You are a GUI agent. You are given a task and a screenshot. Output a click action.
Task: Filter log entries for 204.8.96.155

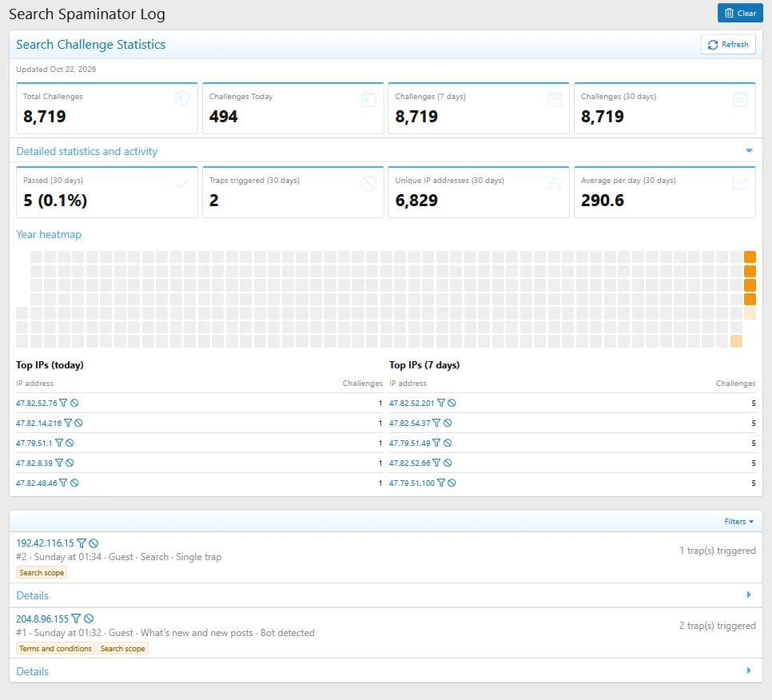click(x=76, y=618)
